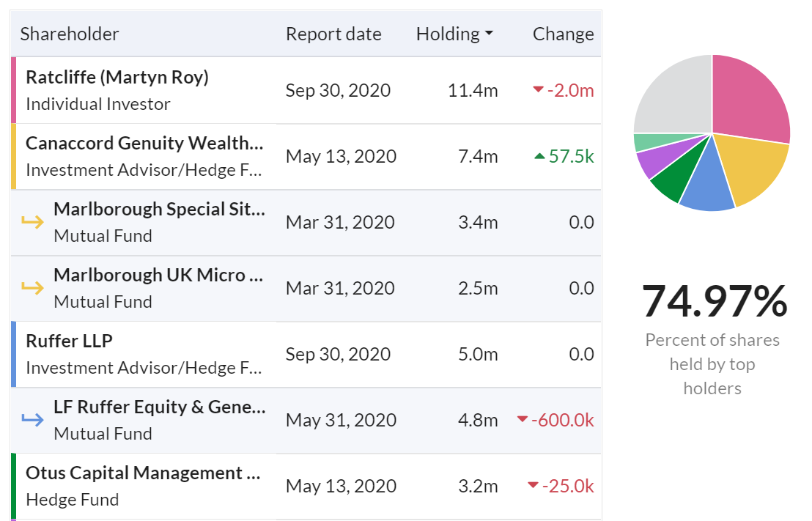Open Otus Capital Management shareholder name
This screenshot has height=521, width=812.
click(x=143, y=473)
